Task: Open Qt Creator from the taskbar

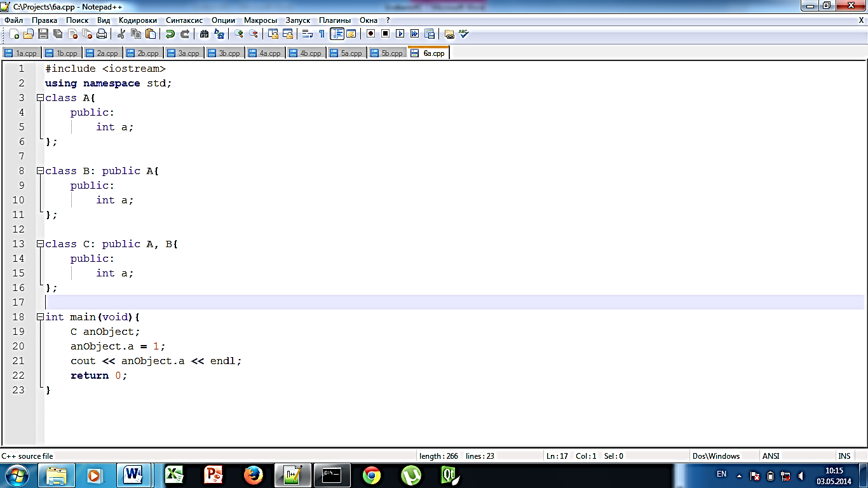Action: pos(451,475)
